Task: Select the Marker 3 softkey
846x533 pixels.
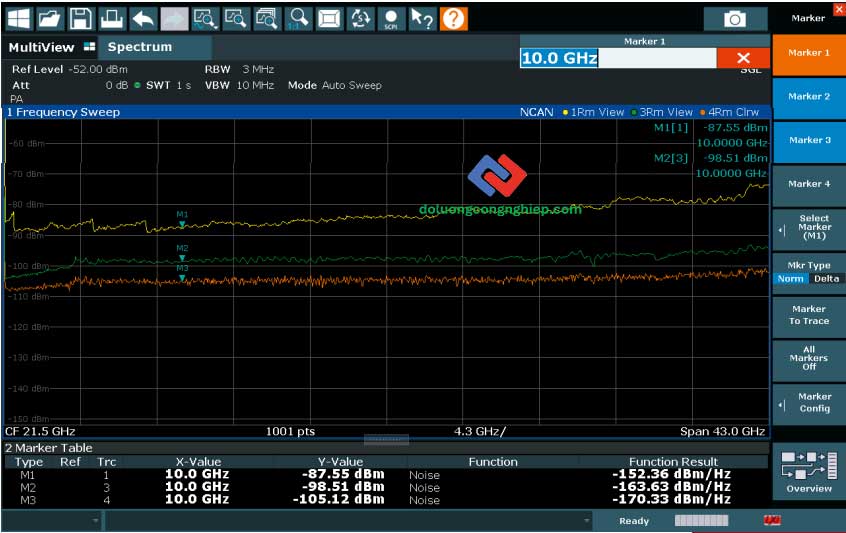Action: [809, 141]
